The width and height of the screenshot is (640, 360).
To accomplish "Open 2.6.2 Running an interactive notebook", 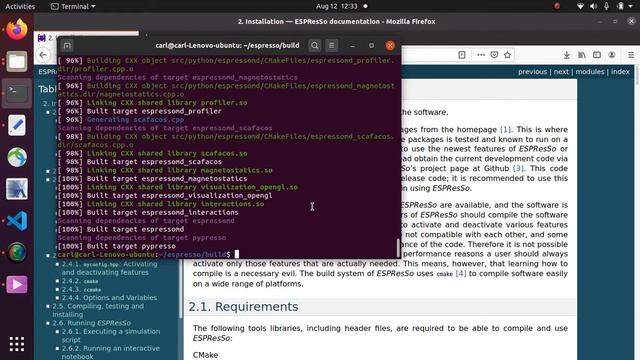I will click(x=111, y=352).
